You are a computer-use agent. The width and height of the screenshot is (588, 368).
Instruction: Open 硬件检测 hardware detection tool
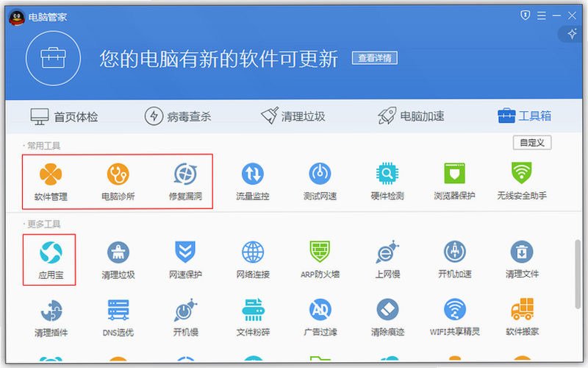coord(387,182)
